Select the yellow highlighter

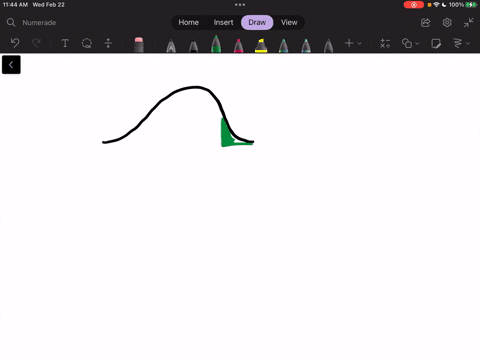[x=261, y=46]
